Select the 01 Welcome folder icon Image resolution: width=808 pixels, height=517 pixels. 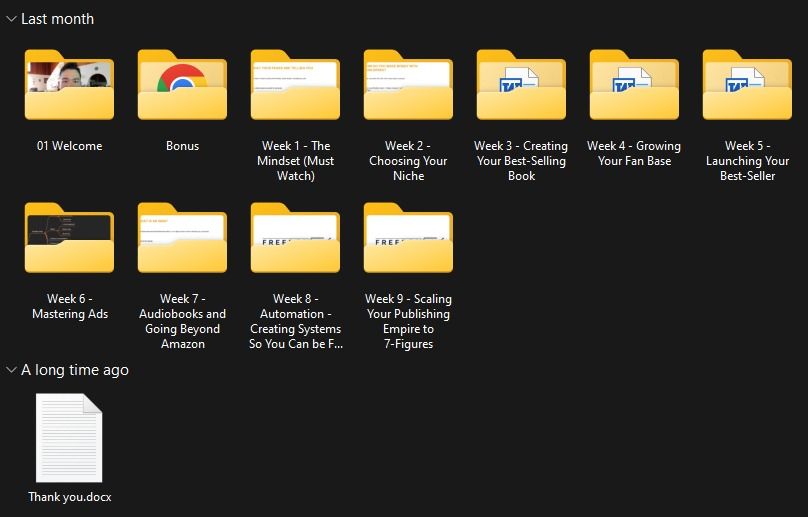[x=69, y=87]
